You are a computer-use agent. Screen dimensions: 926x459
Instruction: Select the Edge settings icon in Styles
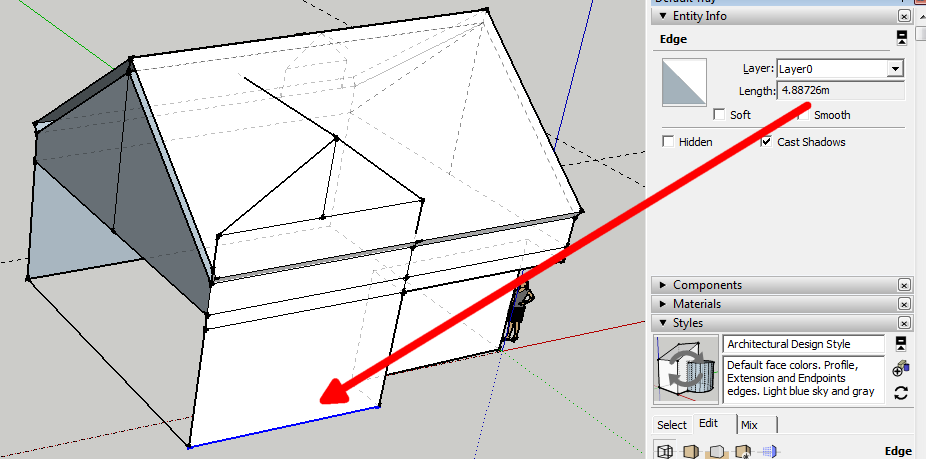[664, 452]
